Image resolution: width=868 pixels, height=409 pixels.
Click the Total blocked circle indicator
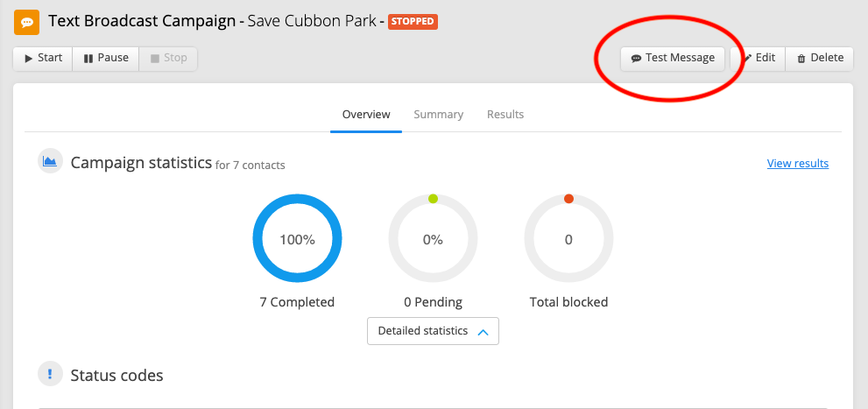point(568,239)
